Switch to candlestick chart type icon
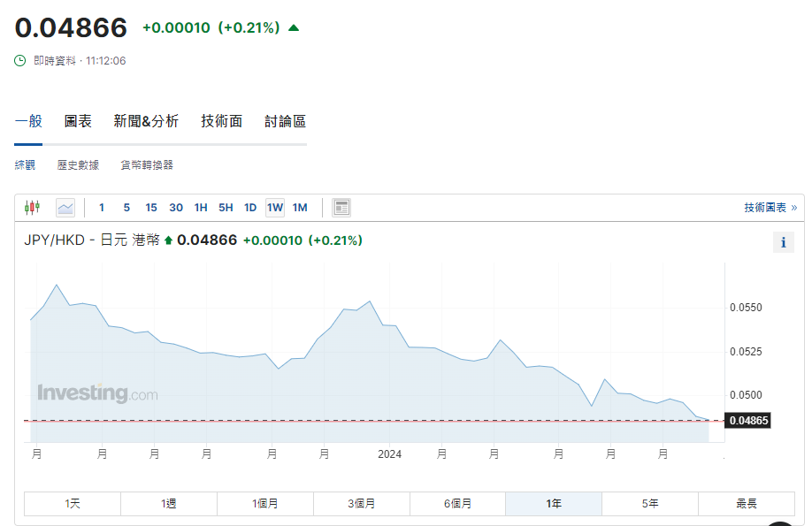Viewport: 812px width, 526px height. click(33, 208)
